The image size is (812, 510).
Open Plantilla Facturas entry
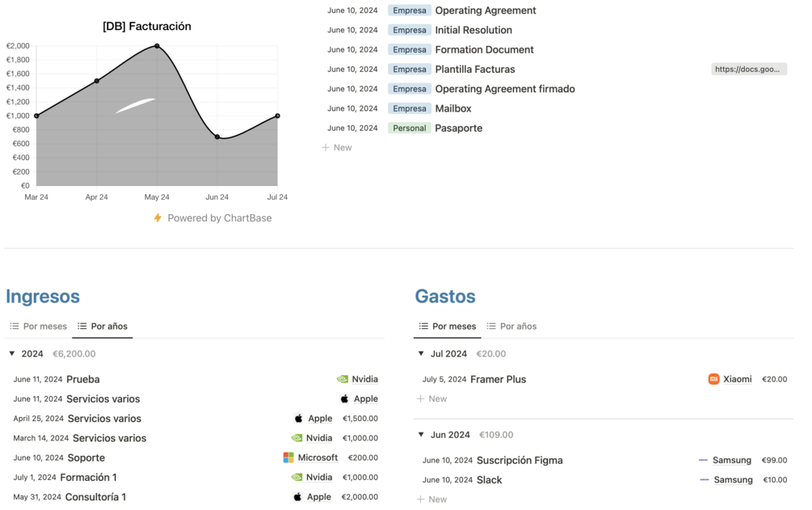click(475, 70)
